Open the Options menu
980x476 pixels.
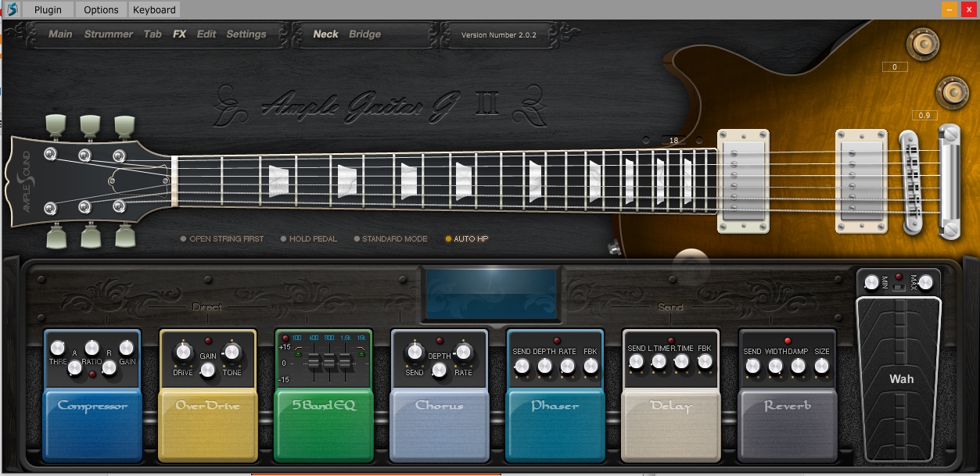click(102, 9)
